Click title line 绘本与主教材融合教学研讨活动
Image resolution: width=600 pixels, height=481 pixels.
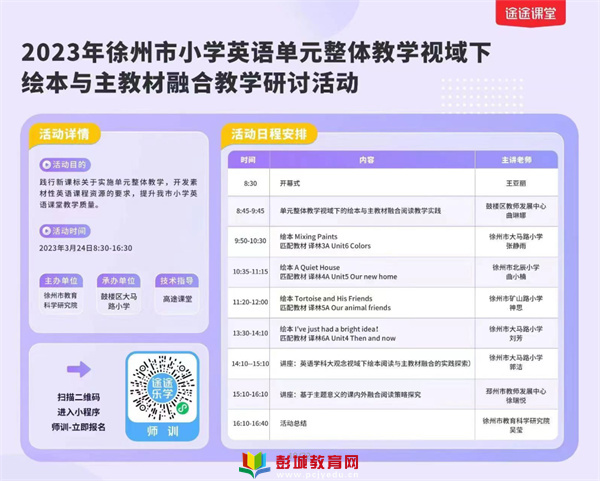[x=190, y=83]
